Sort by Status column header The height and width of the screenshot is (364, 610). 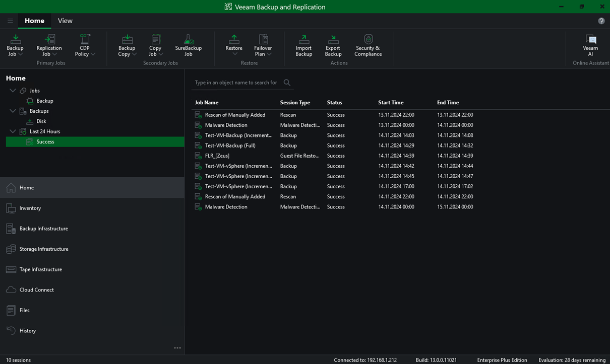point(334,102)
